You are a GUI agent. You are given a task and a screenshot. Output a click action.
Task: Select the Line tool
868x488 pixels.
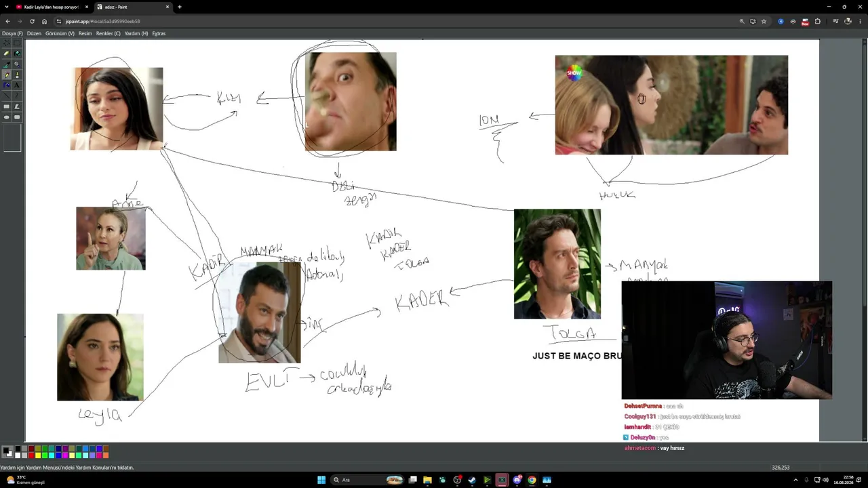(x=7, y=96)
